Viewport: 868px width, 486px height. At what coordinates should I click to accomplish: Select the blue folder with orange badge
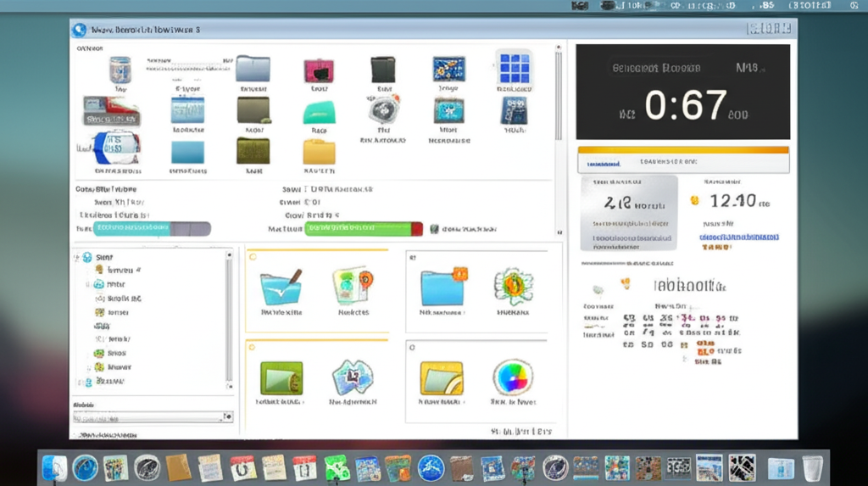tap(443, 286)
